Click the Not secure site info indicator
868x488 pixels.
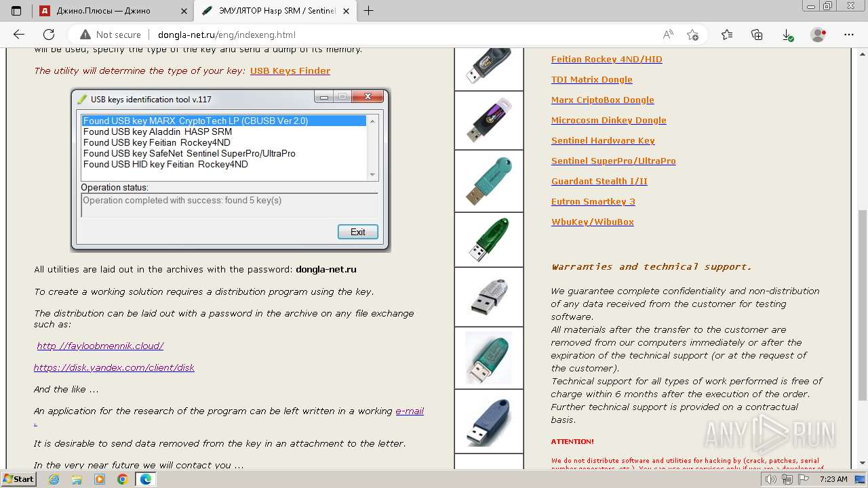111,35
